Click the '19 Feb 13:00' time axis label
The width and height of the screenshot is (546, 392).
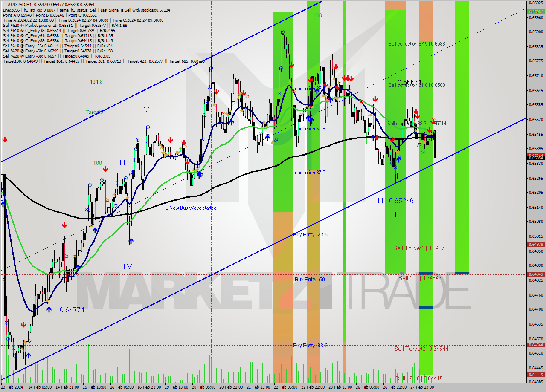point(177,387)
